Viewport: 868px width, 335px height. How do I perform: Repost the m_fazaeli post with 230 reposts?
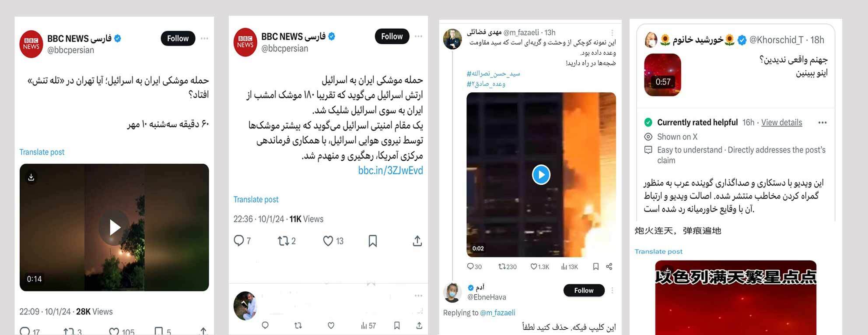[x=507, y=267]
